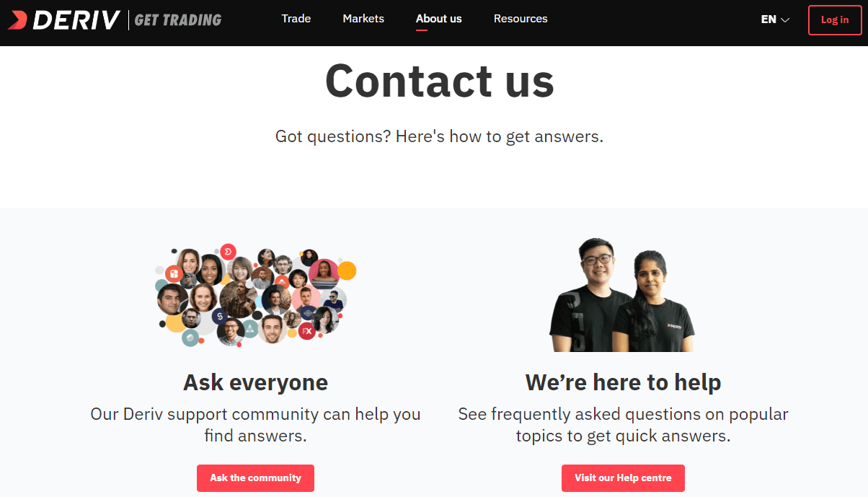Click the teal triangle logo circle icon
Screen dimensions: 868x497
click(250, 329)
